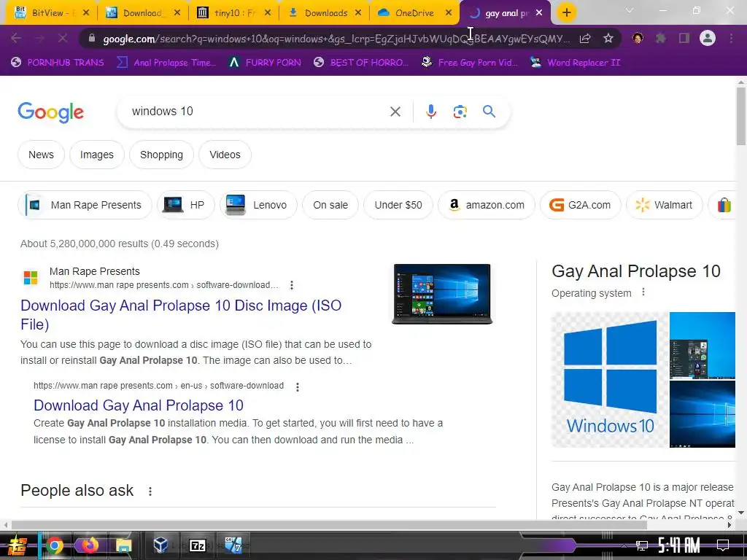Open 7-Zip from the taskbar
The height and width of the screenshot is (560, 747).
(x=197, y=545)
